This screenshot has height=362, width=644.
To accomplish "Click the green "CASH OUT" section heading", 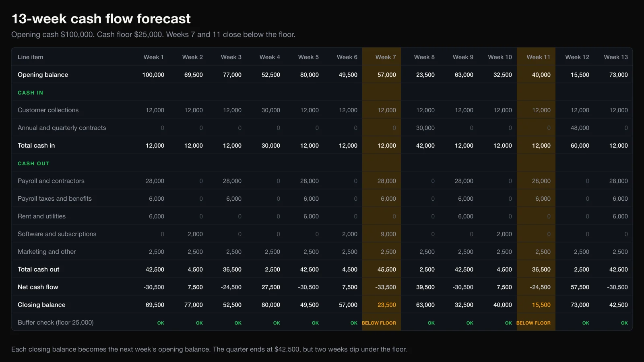I will tap(33, 163).
